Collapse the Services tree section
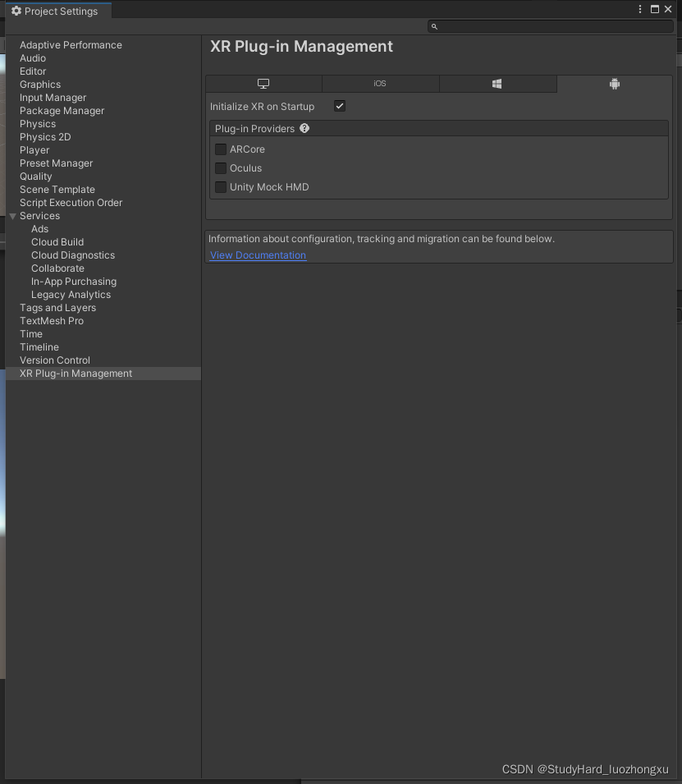This screenshot has height=784, width=682. tap(13, 216)
